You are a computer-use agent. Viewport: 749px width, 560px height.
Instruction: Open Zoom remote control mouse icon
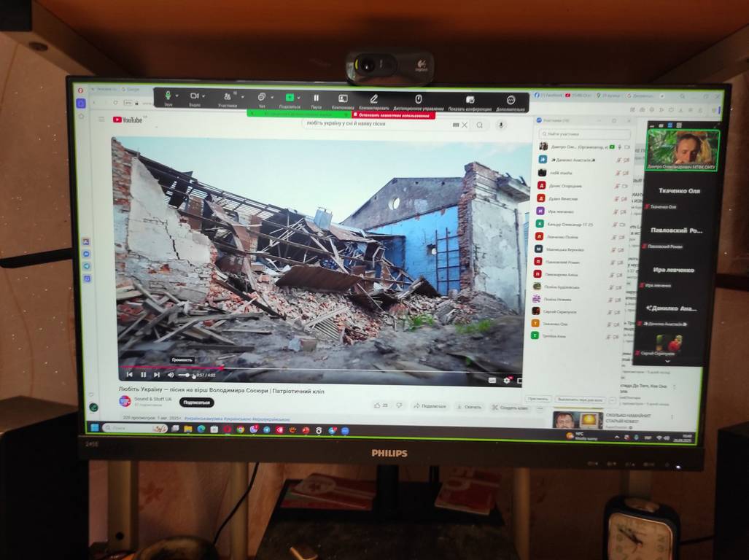click(419, 98)
